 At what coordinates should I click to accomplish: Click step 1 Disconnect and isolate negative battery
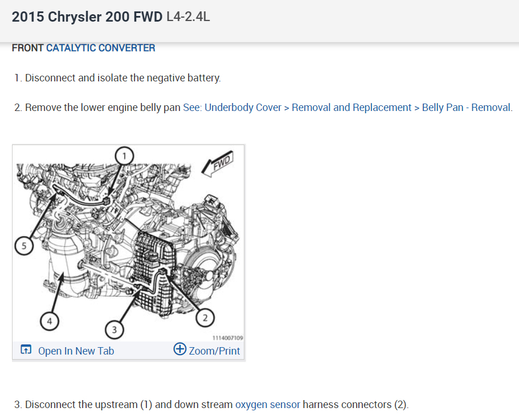117,78
